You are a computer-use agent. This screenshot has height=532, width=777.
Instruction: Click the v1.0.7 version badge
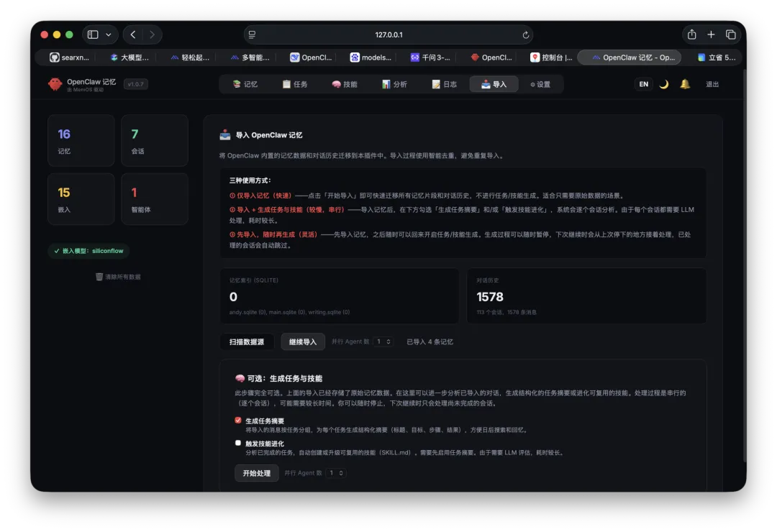(135, 84)
